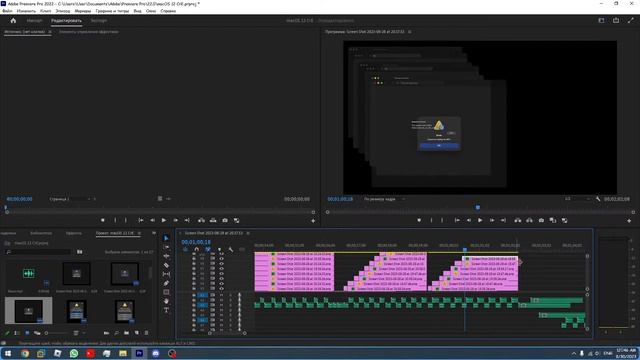Screen dimensions: 640x360
Task: Click New Item icon in Project panel
Action: 137,333
